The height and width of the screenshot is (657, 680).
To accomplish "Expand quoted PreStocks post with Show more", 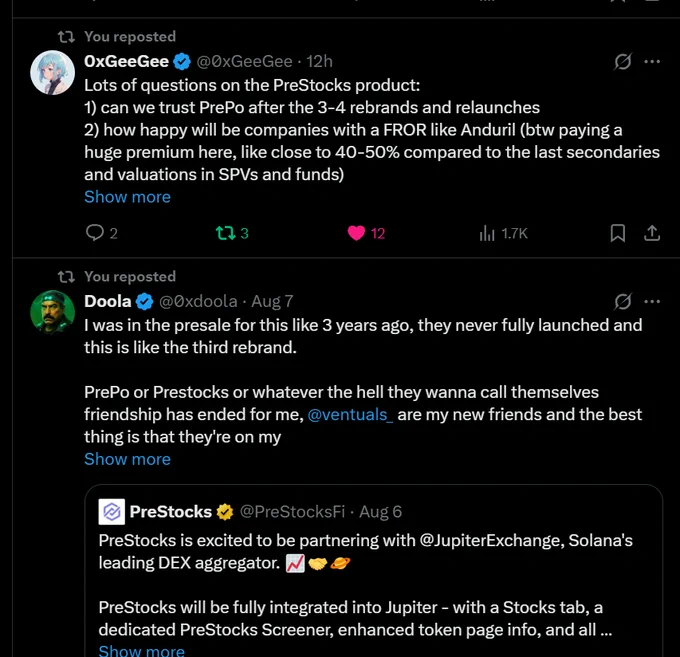I will click(x=141, y=650).
